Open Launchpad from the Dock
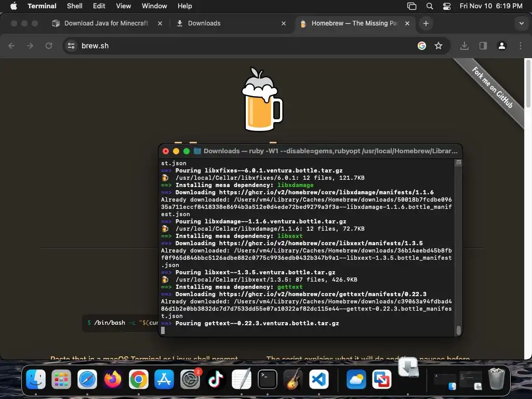This screenshot has width=532, height=399. [61, 379]
